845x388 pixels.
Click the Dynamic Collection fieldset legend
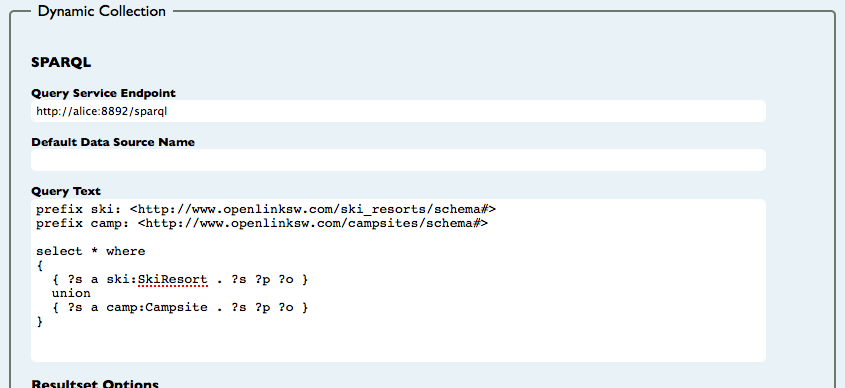coord(102,11)
